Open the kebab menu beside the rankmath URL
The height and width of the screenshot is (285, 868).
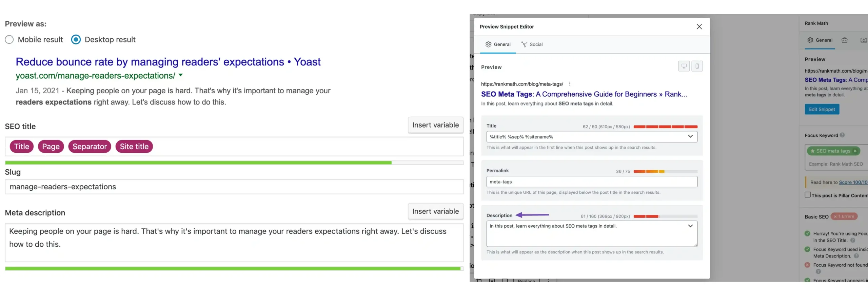click(570, 83)
